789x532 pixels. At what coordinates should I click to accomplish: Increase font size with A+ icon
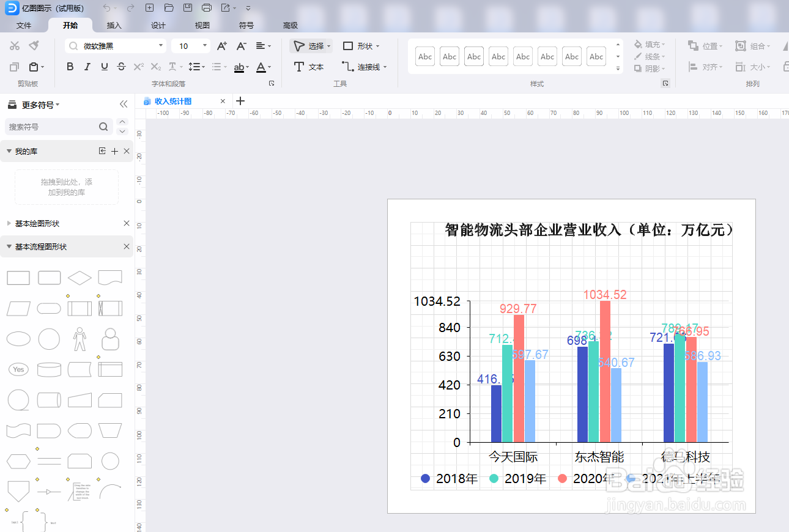click(x=222, y=46)
